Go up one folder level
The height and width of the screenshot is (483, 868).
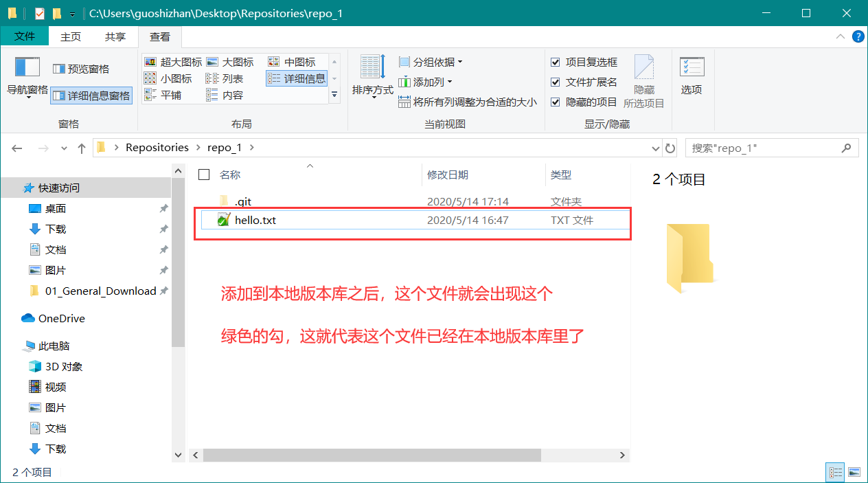(x=82, y=148)
